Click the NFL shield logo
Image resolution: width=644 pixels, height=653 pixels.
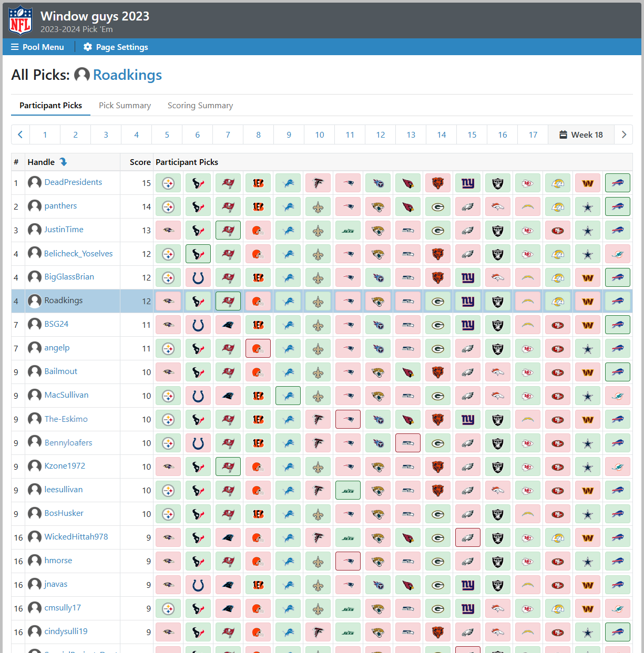[x=21, y=20]
